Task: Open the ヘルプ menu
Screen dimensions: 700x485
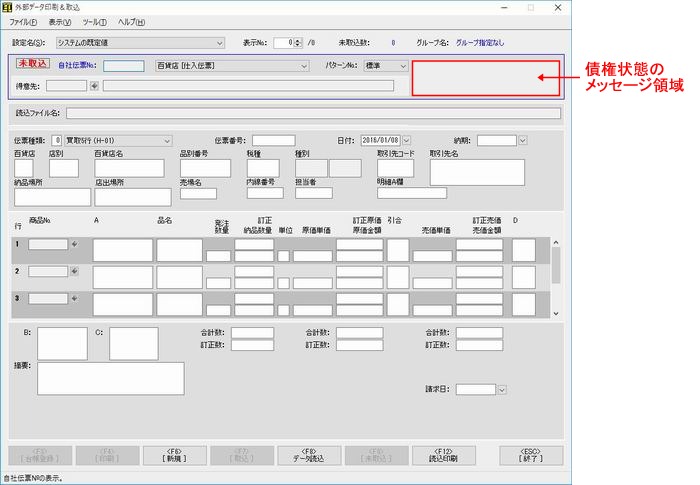Action: 131,22
